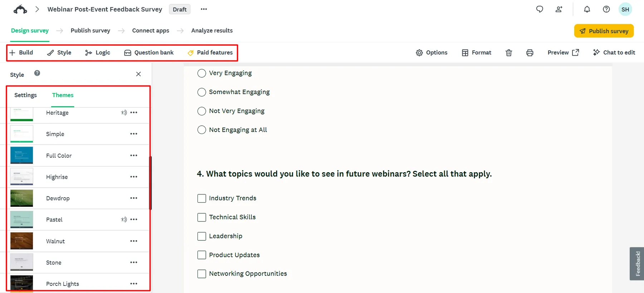Check Networking Opportunities checkbox
Viewport: 644px width, 293px height.
202,274
